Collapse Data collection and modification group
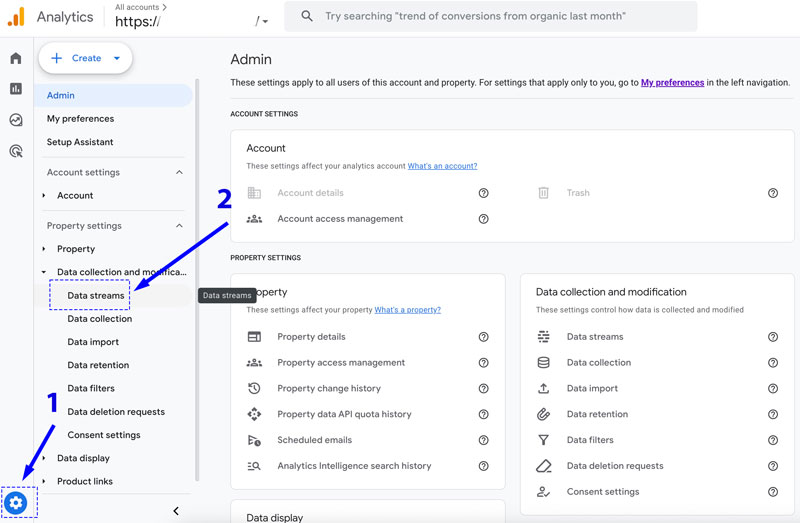Image resolution: width=800 pixels, height=523 pixels. click(44, 272)
